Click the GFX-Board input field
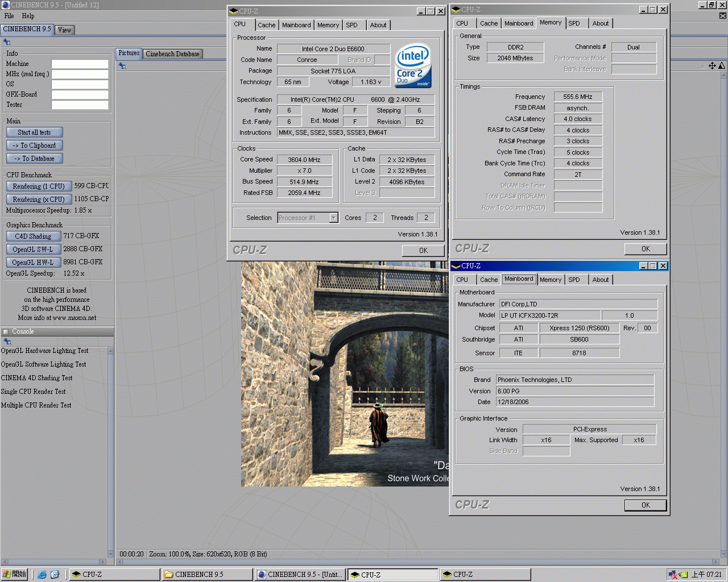 (80, 94)
